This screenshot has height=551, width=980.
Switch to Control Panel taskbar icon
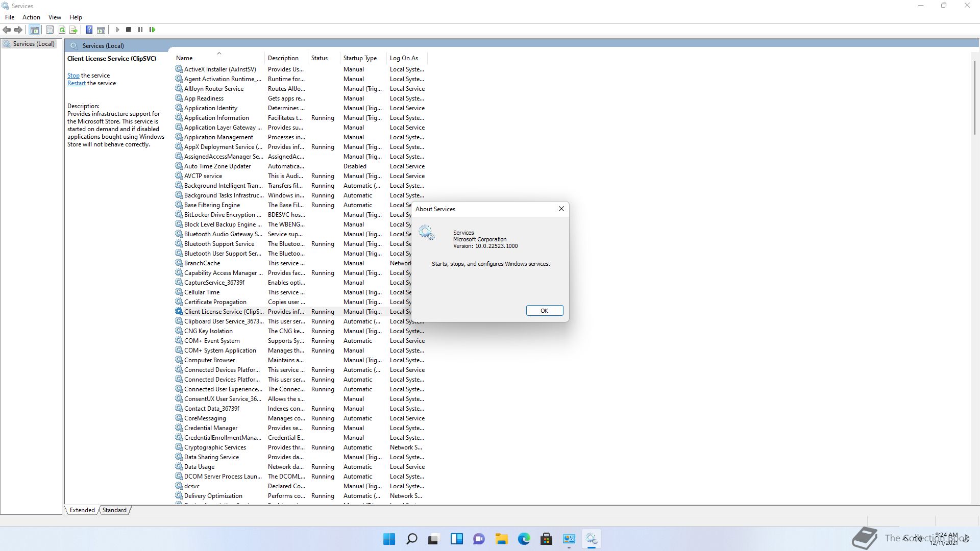coord(569,539)
